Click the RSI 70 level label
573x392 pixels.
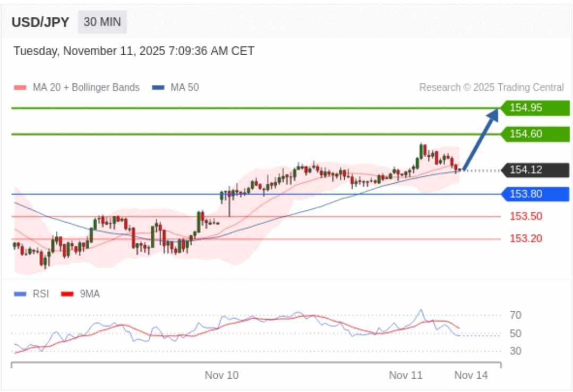pyautogui.click(x=515, y=316)
